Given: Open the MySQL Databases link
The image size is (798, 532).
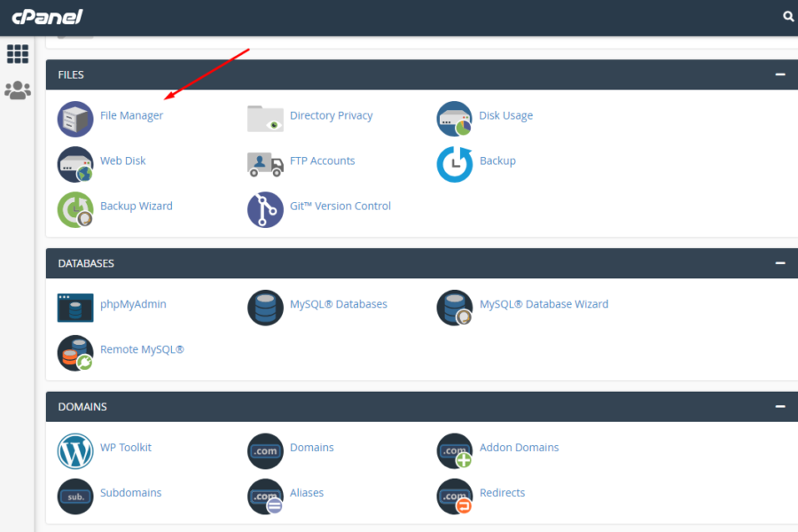Looking at the screenshot, I should click(339, 304).
